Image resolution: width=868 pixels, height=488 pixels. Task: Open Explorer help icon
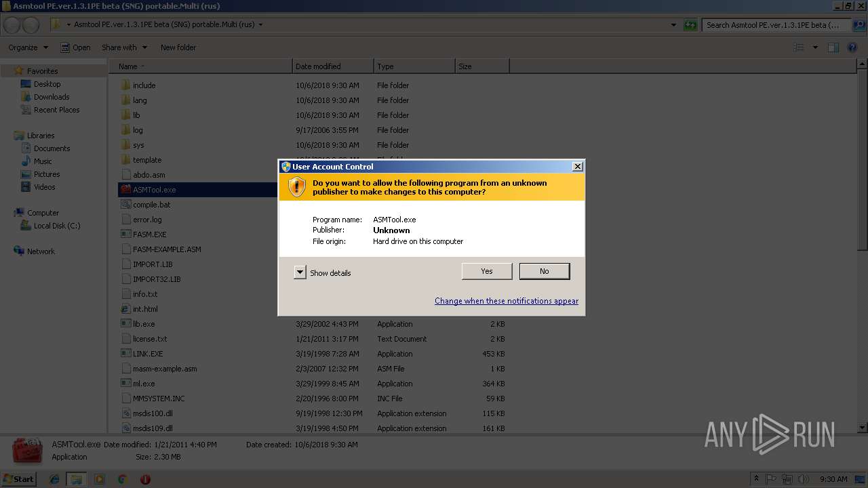853,47
